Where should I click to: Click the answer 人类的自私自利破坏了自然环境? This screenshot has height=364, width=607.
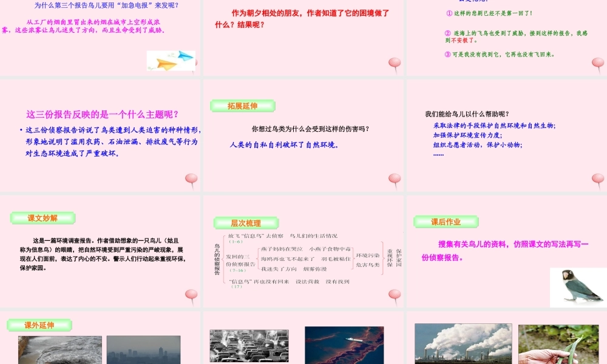coord(285,144)
